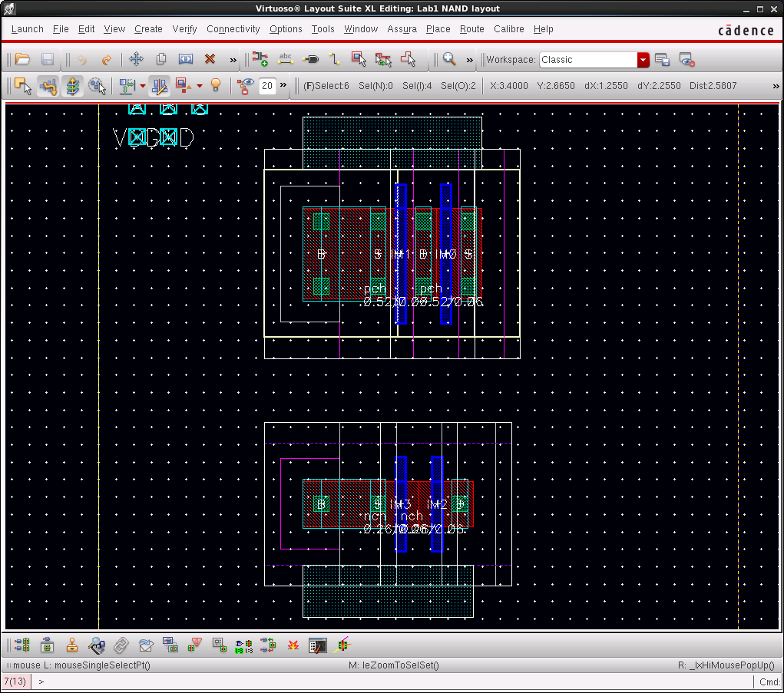Click the lightbulb highlight icon
Screen dimensions: 784x693
[216, 85]
